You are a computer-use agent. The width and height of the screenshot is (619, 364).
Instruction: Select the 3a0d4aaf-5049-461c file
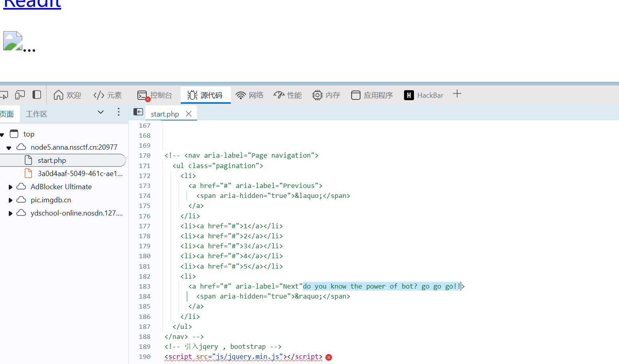click(80, 174)
